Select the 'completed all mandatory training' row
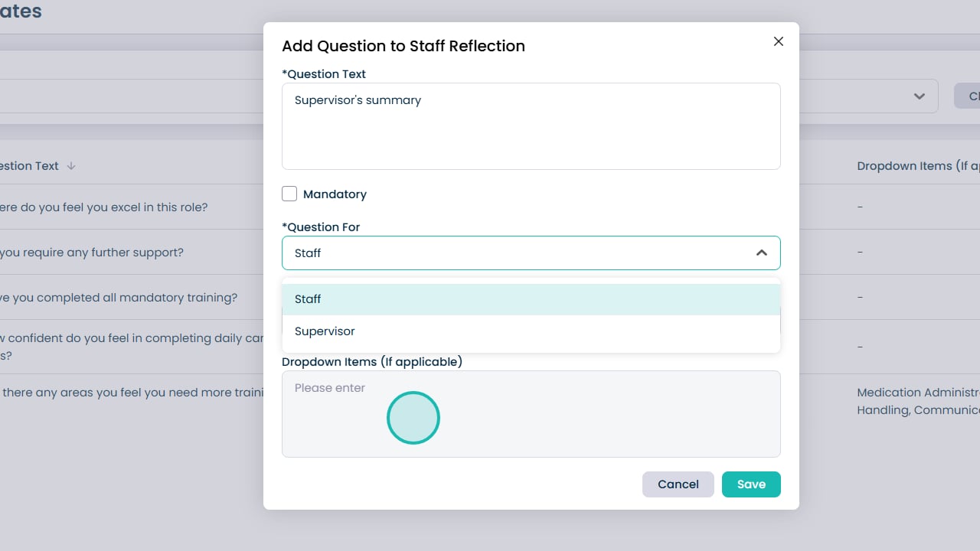The image size is (980, 551). click(x=119, y=298)
